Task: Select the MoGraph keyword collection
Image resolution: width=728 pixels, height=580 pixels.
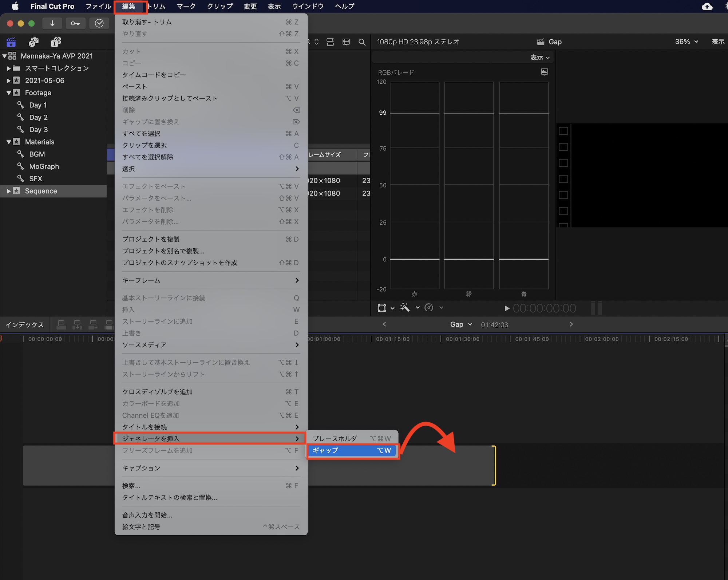Action: coord(44,166)
